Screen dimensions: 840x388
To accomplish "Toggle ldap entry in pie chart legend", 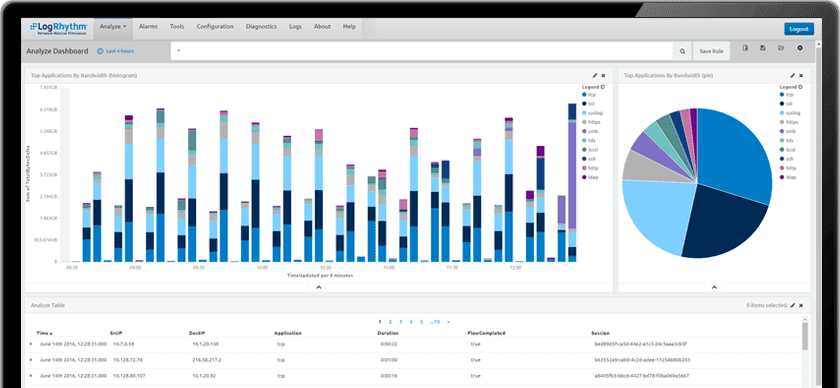I will point(788,177).
